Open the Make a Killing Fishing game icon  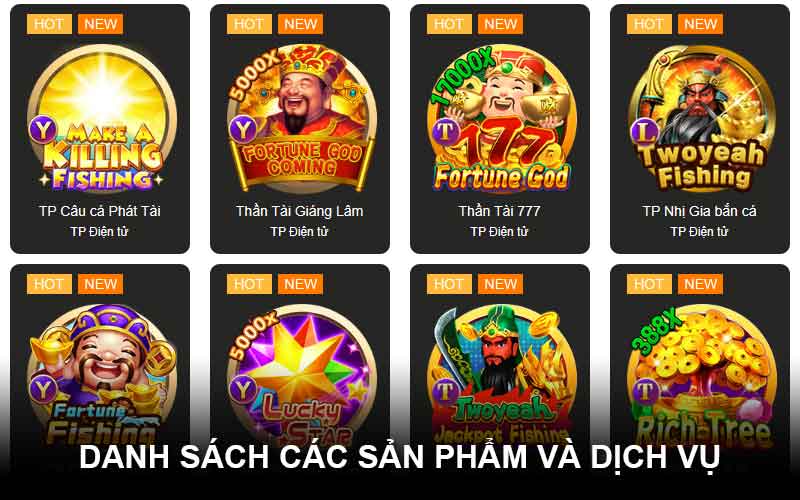point(101,118)
